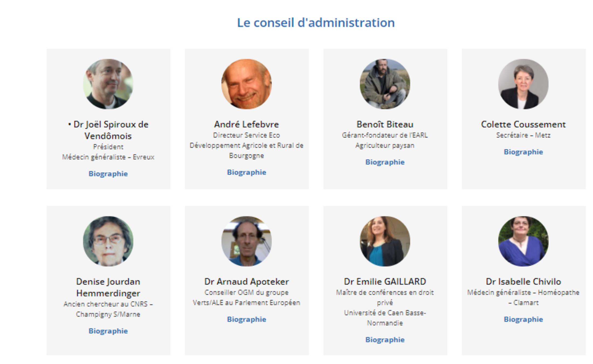Click the photo above Dr Isabelle Chivilo's name
Image resolution: width=593 pixels, height=364 pixels.
pyautogui.click(x=523, y=241)
